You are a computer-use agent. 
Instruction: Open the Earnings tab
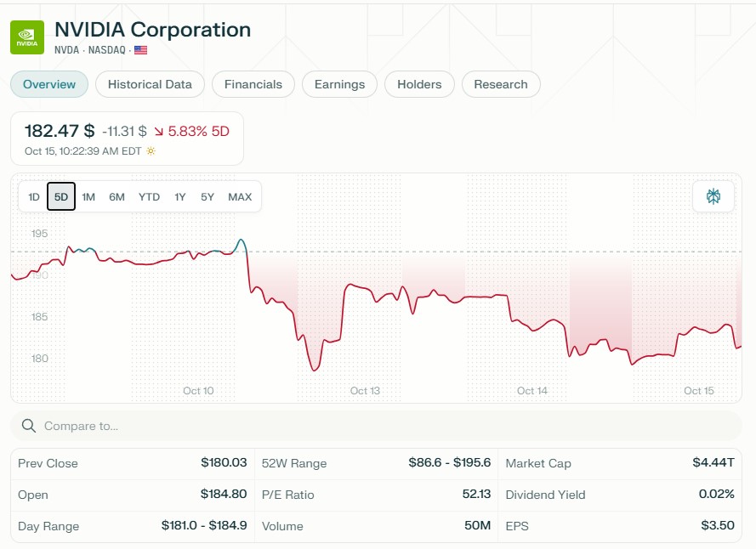[x=339, y=84]
